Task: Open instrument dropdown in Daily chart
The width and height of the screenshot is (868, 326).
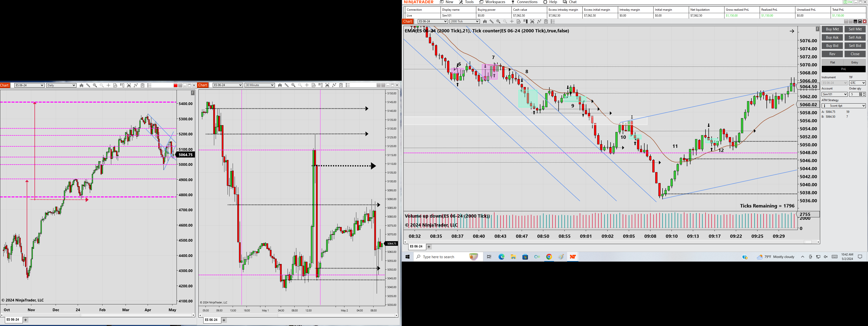Action: coord(29,85)
